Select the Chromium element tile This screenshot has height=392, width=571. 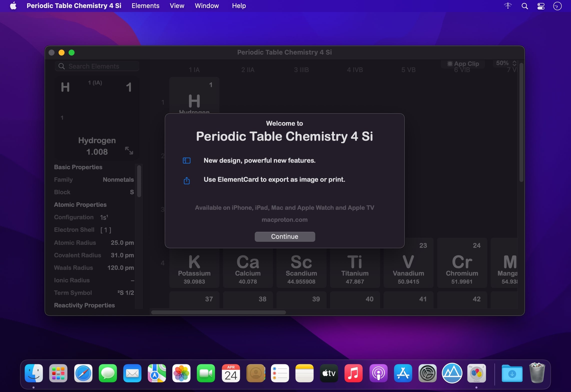click(462, 263)
